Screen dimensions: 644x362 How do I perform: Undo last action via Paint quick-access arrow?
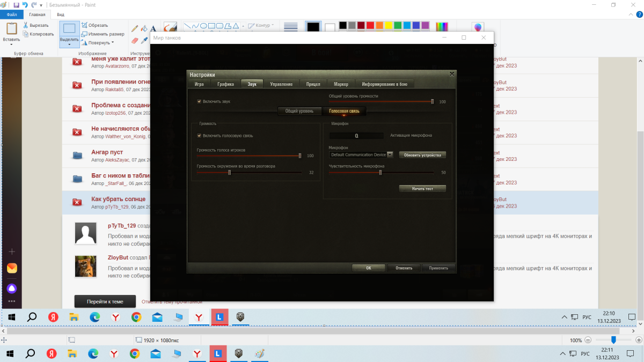pos(24,4)
